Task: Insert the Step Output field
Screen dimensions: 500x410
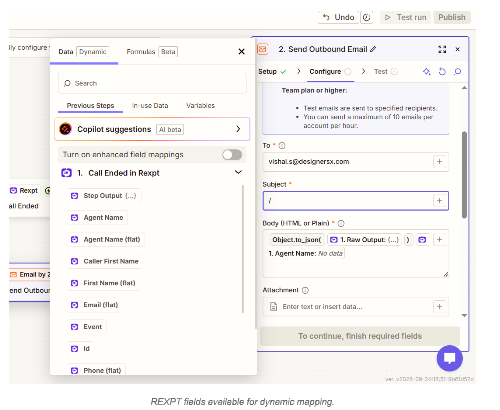Action: 104,196
